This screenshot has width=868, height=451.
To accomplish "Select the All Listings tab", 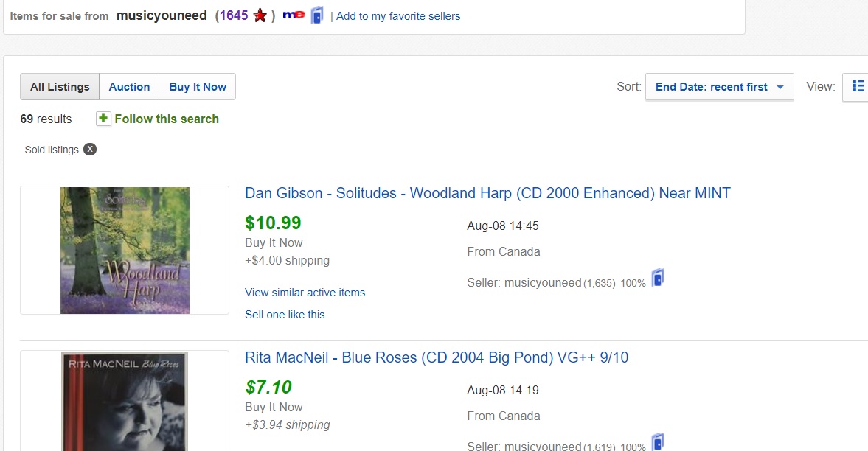I will 60,87.
